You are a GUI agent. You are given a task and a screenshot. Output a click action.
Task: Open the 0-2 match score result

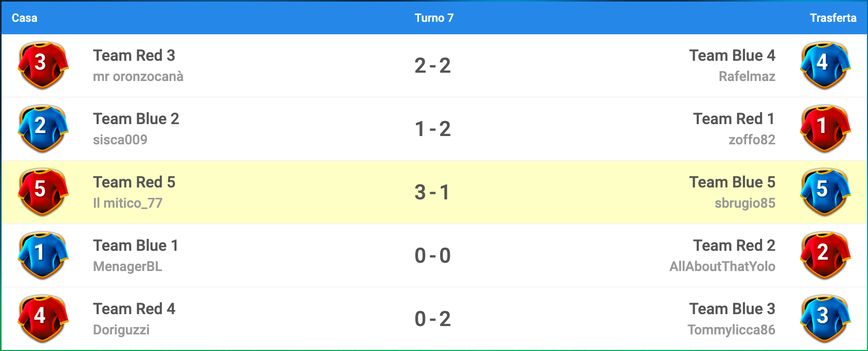[x=433, y=319]
